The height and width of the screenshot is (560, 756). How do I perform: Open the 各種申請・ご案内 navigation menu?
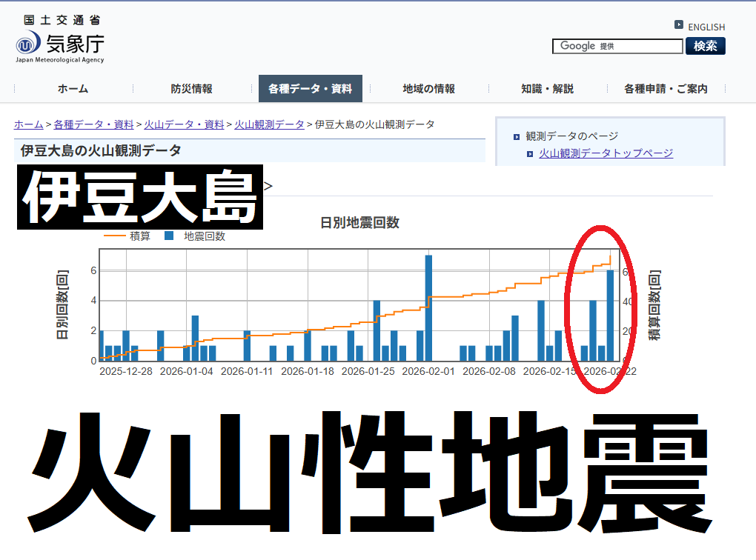[666, 89]
